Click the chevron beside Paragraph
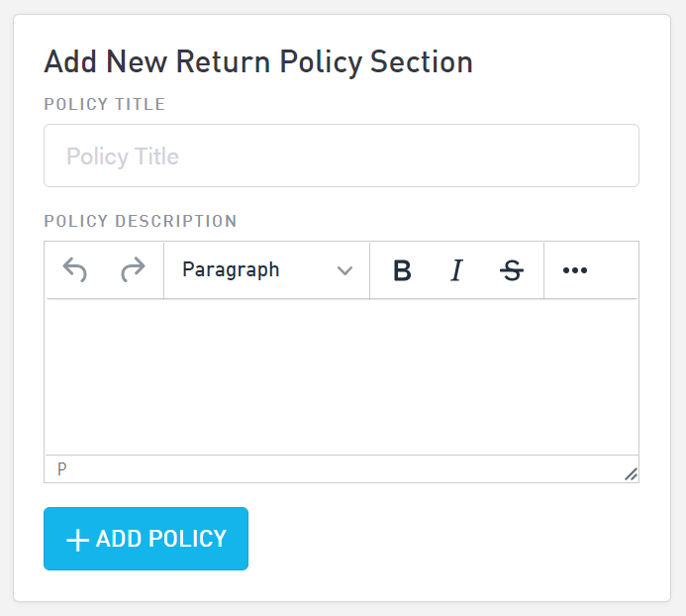The image size is (686, 616). tap(344, 271)
